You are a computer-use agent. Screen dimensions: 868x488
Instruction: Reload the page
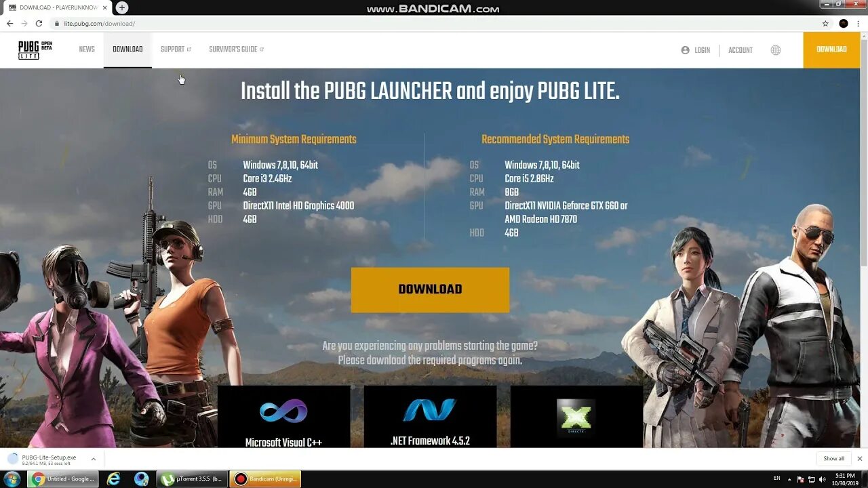pos(39,23)
